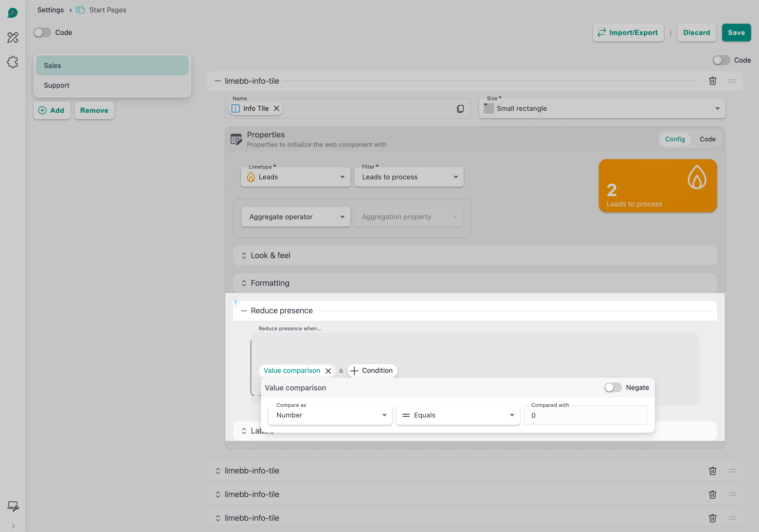Click the Remove start page button
Screen dimensions: 759x532
click(94, 110)
